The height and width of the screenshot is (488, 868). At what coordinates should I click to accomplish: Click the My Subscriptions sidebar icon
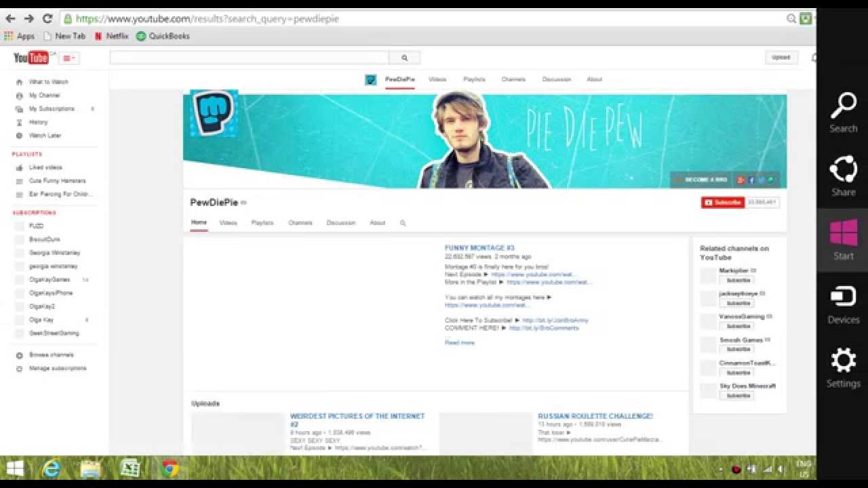tap(19, 109)
